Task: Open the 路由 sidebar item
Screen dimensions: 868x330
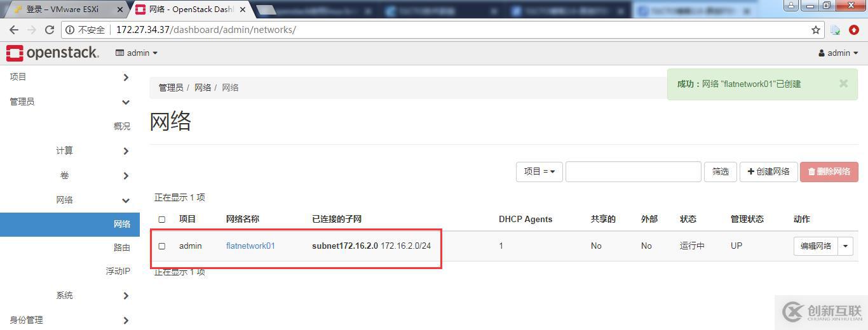Action: 122,247
